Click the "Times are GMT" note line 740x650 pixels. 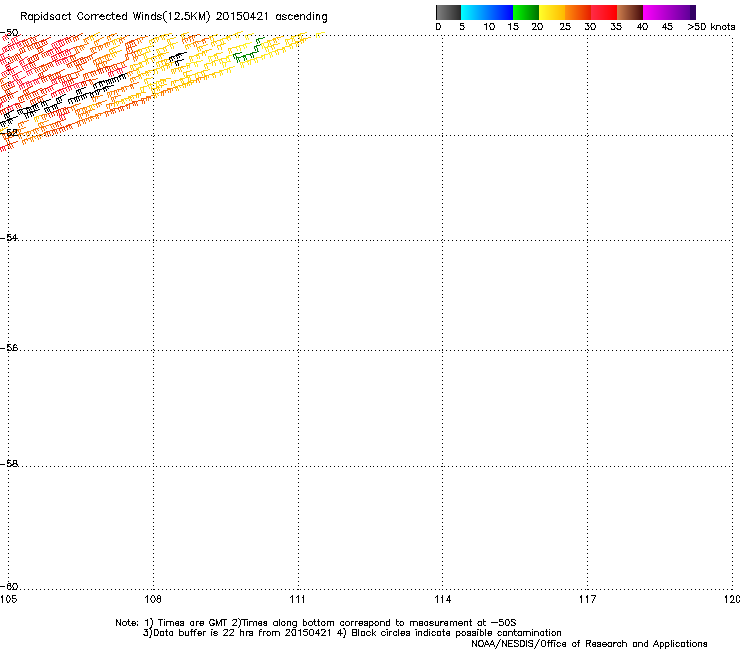(x=316, y=623)
